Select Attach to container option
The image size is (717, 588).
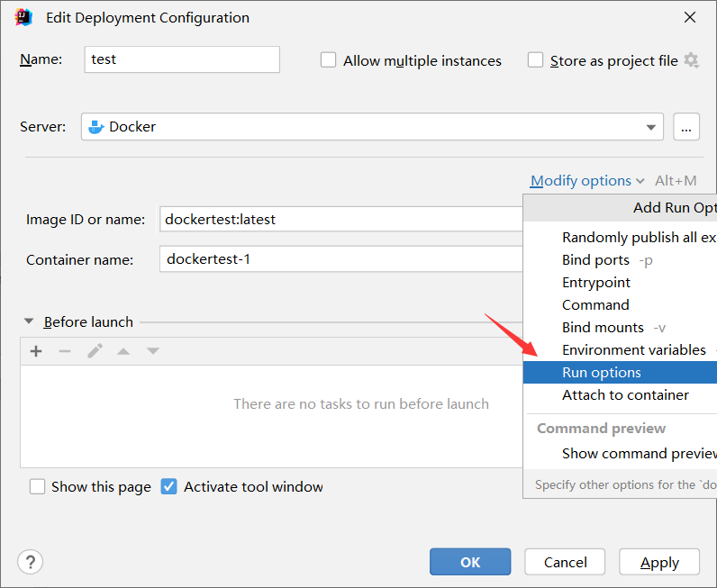point(620,394)
